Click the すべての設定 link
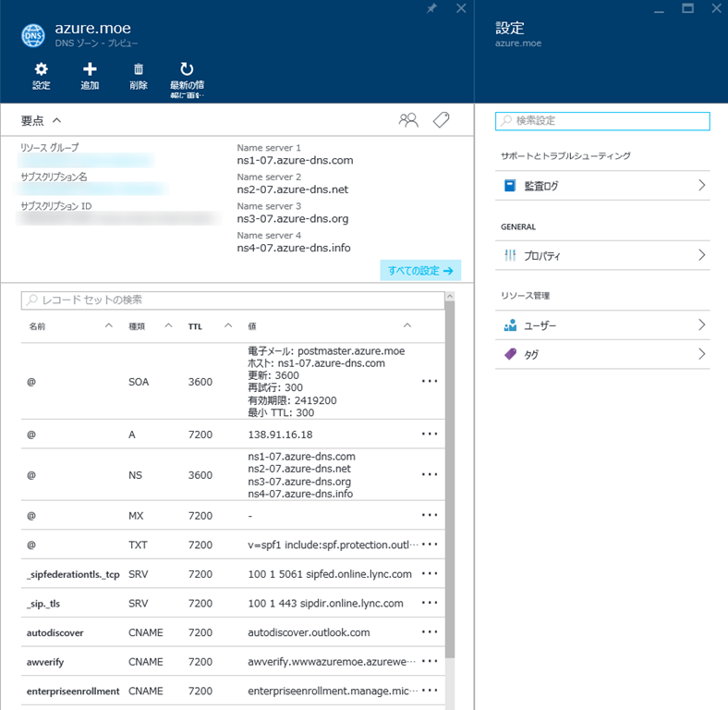This screenshot has height=710, width=728. click(420, 271)
